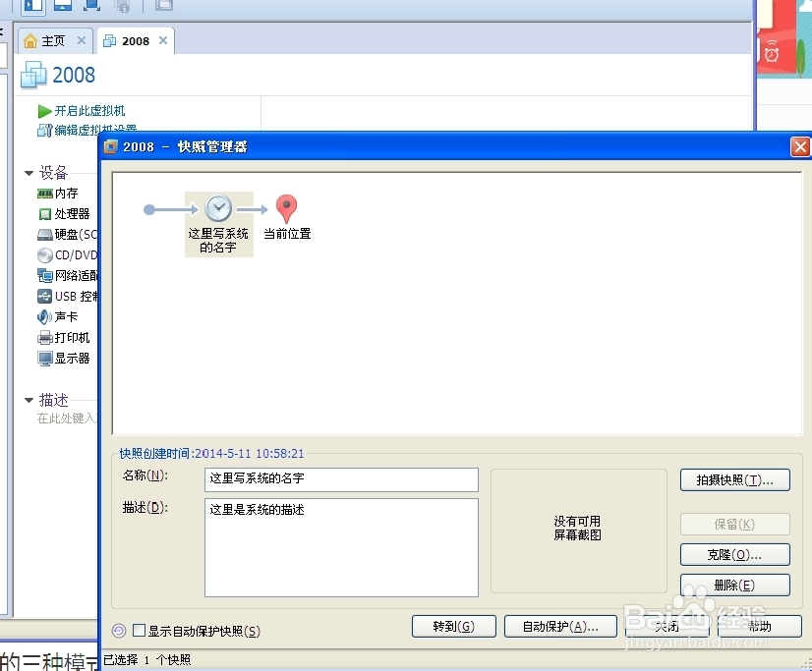This screenshot has height=671, width=812.
Task: Click 已选择 1 个快照 status text
Action: (x=147, y=659)
